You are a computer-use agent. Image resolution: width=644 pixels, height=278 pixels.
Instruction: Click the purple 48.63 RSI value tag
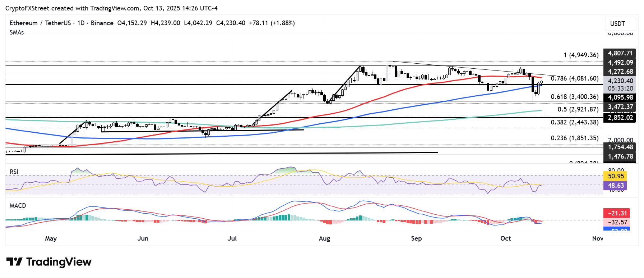(x=616, y=186)
